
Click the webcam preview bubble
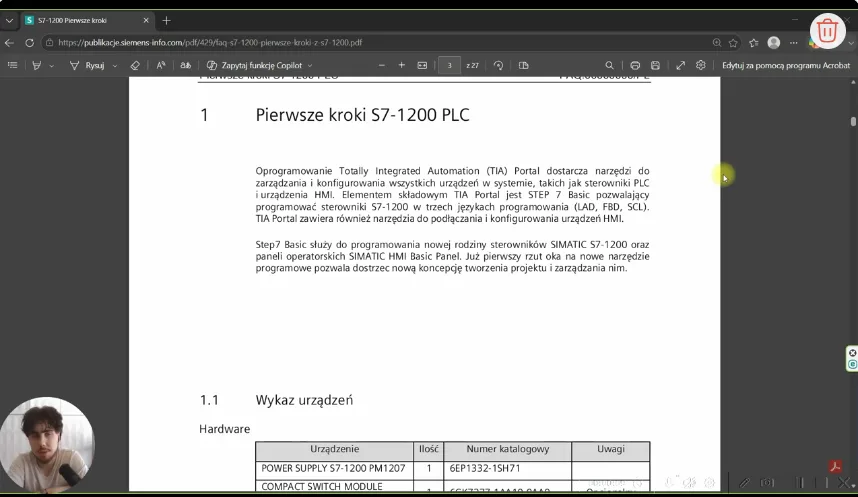tap(47, 444)
